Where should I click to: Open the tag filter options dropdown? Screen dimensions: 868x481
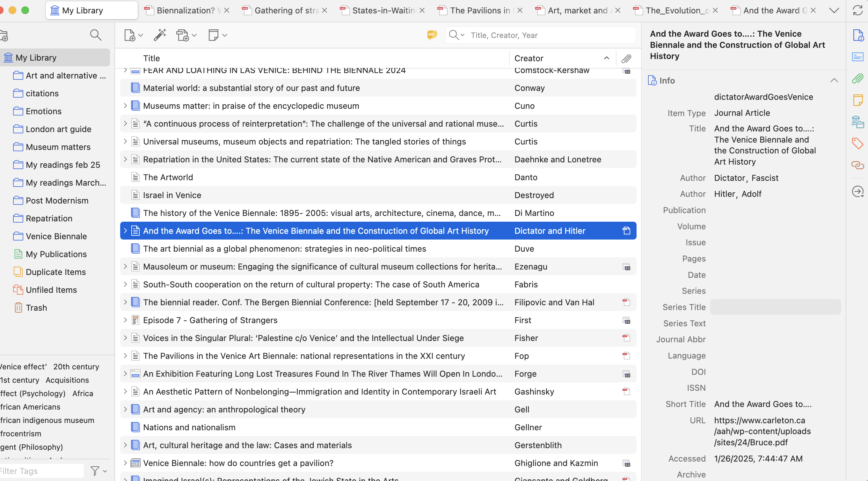pos(99,471)
